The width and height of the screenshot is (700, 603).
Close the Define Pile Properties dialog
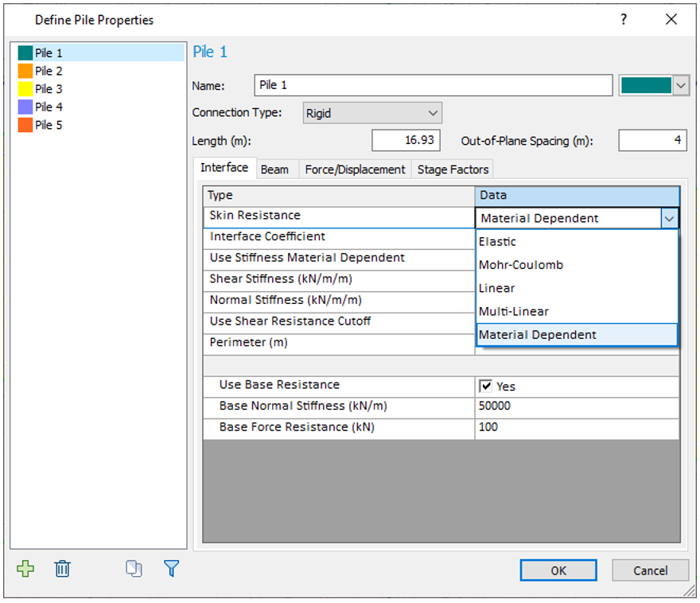671,20
